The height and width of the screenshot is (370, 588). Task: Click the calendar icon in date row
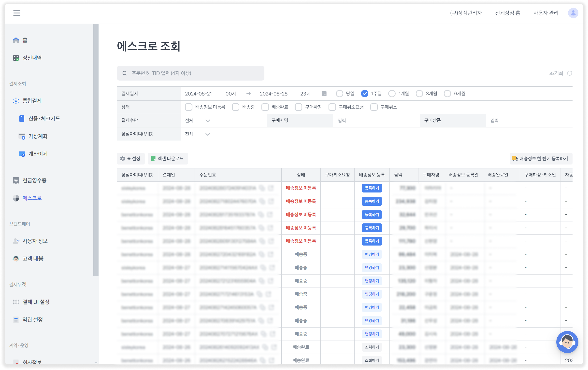(x=324, y=93)
